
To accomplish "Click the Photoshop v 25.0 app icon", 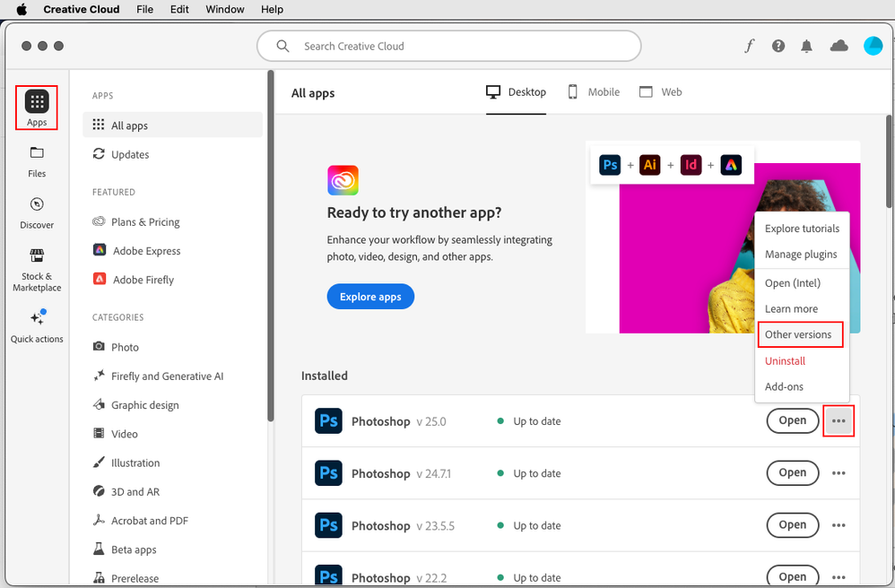I will (328, 421).
